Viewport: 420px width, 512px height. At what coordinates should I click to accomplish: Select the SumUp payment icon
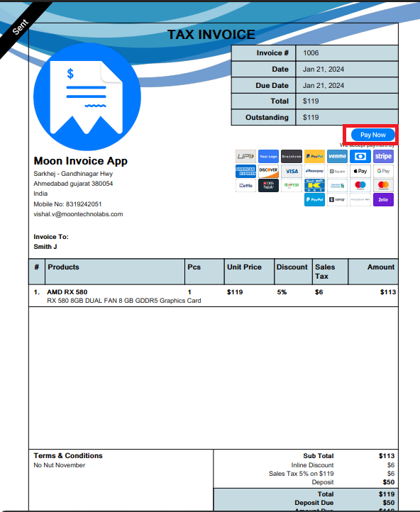pyautogui.click(x=338, y=199)
